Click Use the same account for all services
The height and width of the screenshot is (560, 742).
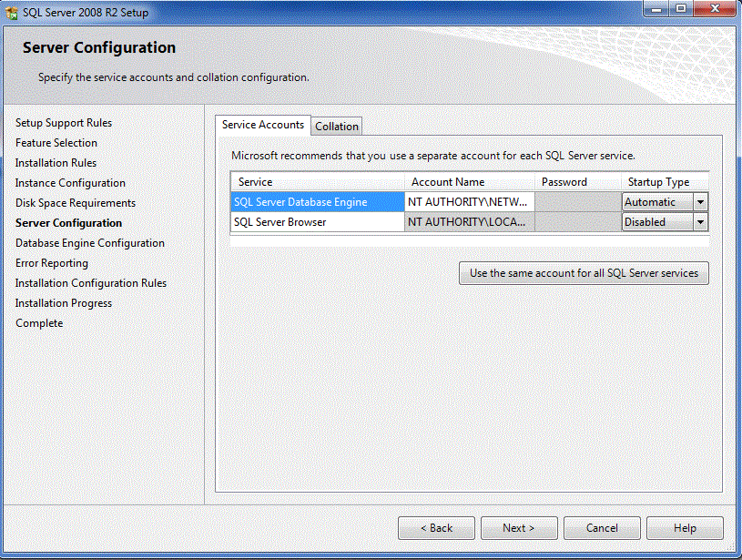click(584, 273)
